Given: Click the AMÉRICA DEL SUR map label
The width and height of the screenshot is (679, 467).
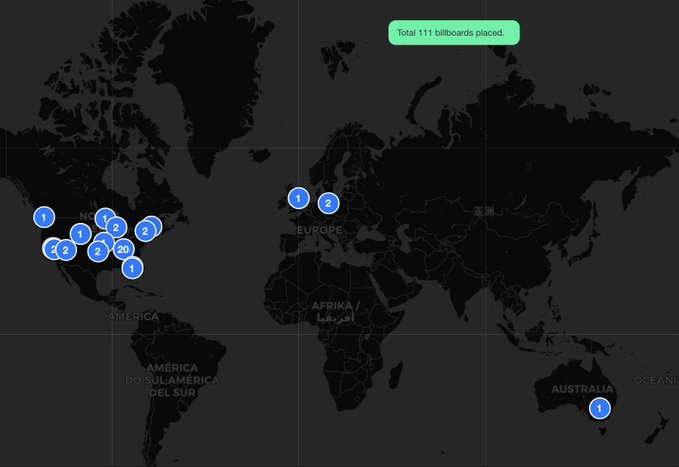Looking at the screenshot, I should 172,380.
